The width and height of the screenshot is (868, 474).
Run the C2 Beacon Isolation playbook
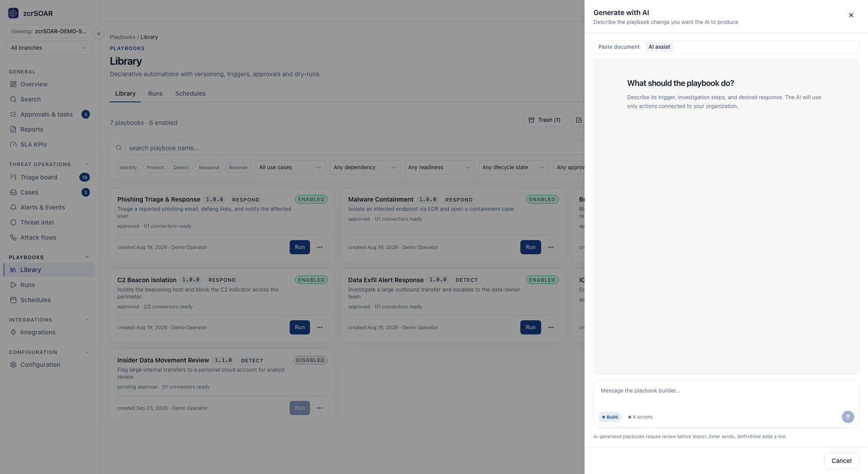300,327
